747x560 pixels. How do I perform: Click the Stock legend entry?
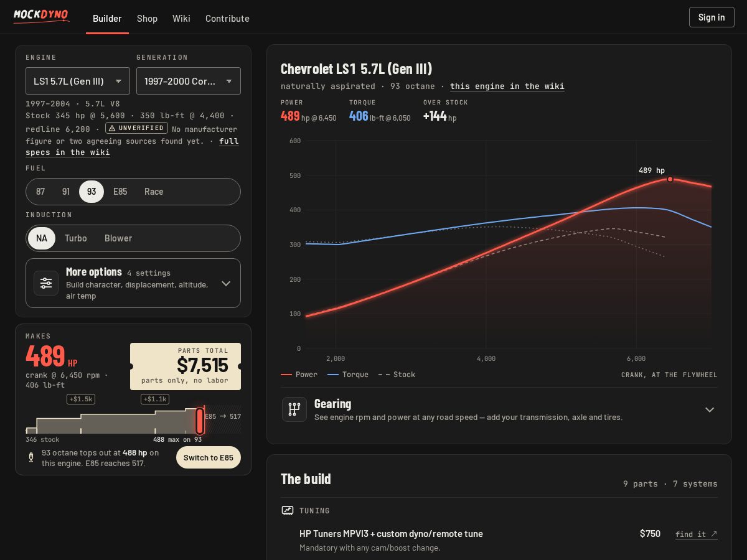(397, 375)
